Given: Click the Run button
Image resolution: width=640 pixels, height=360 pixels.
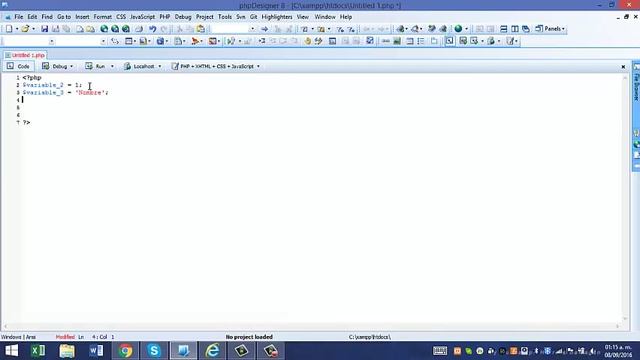Looking at the screenshot, I should (x=95, y=66).
